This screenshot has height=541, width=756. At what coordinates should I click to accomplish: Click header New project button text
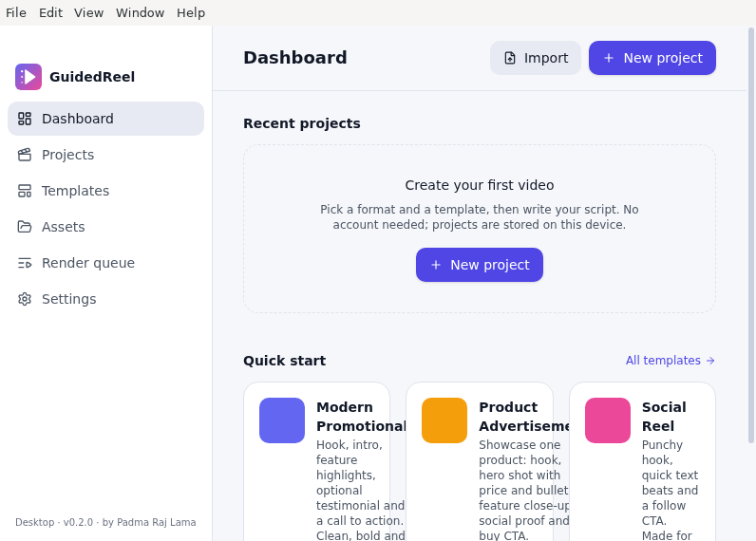(x=663, y=58)
